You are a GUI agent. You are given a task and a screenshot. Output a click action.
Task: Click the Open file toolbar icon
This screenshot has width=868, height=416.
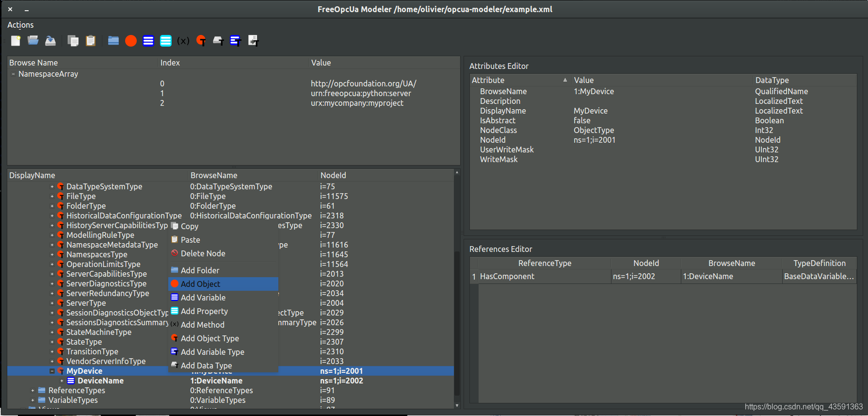pyautogui.click(x=33, y=41)
